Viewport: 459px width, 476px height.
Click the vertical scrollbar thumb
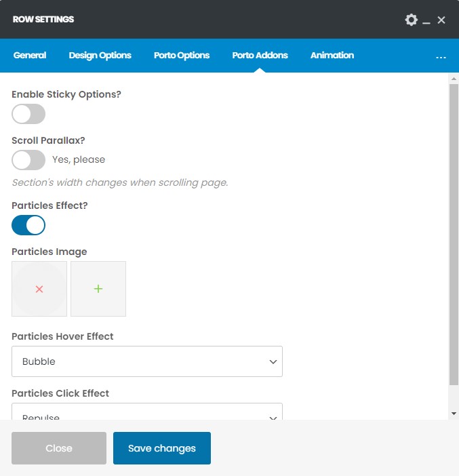454,235
